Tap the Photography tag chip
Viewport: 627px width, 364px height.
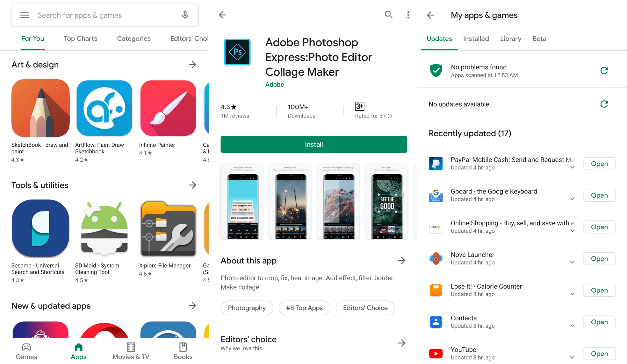pyautogui.click(x=247, y=308)
